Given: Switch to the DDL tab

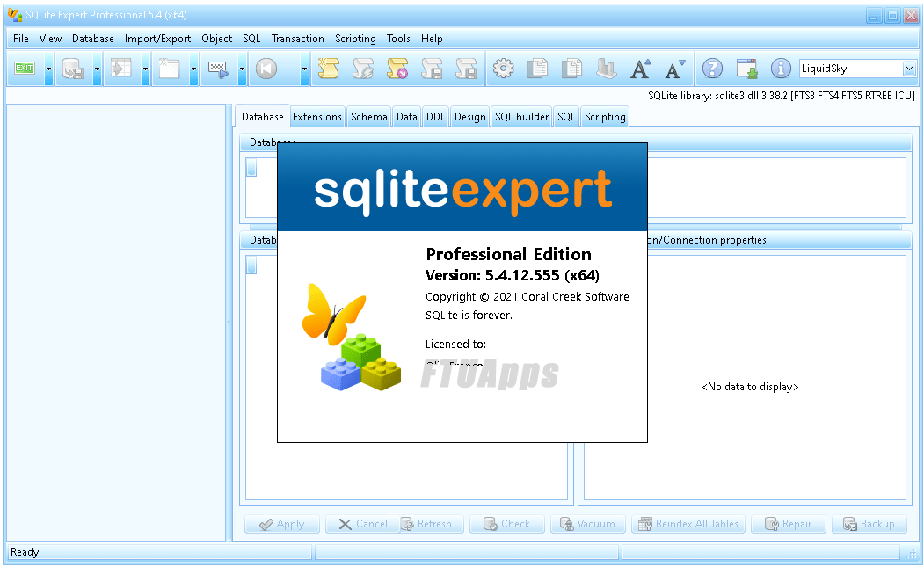Looking at the screenshot, I should click(x=435, y=117).
